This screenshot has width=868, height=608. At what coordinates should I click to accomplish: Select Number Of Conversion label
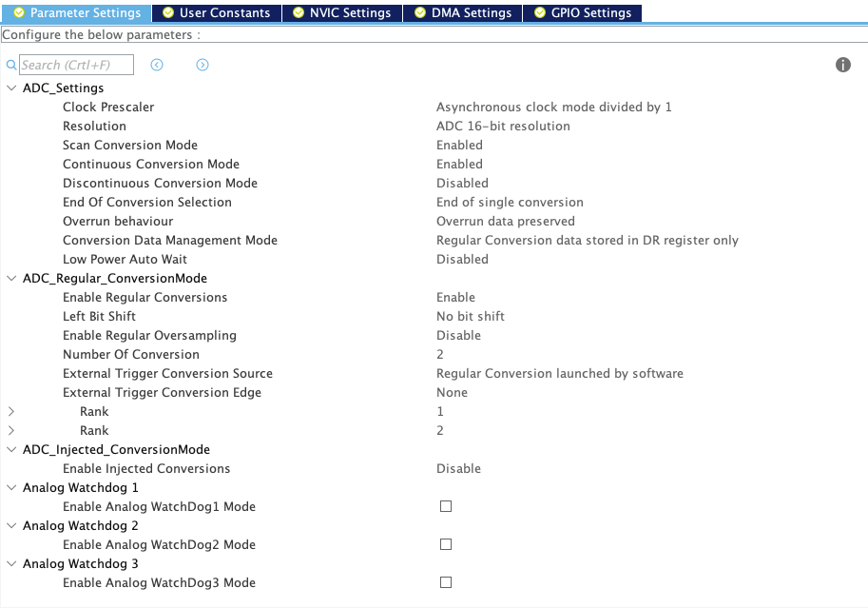point(130,354)
